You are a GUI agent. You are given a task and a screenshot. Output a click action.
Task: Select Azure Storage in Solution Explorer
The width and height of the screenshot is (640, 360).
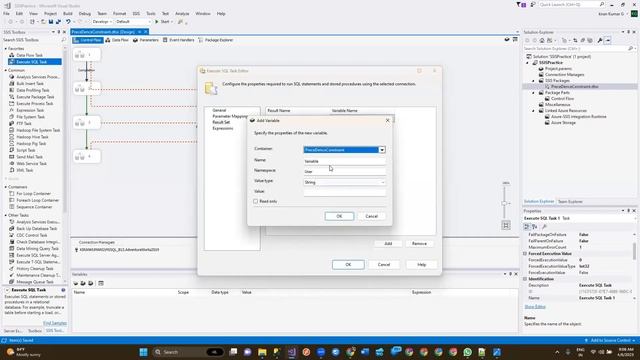tap(563, 122)
